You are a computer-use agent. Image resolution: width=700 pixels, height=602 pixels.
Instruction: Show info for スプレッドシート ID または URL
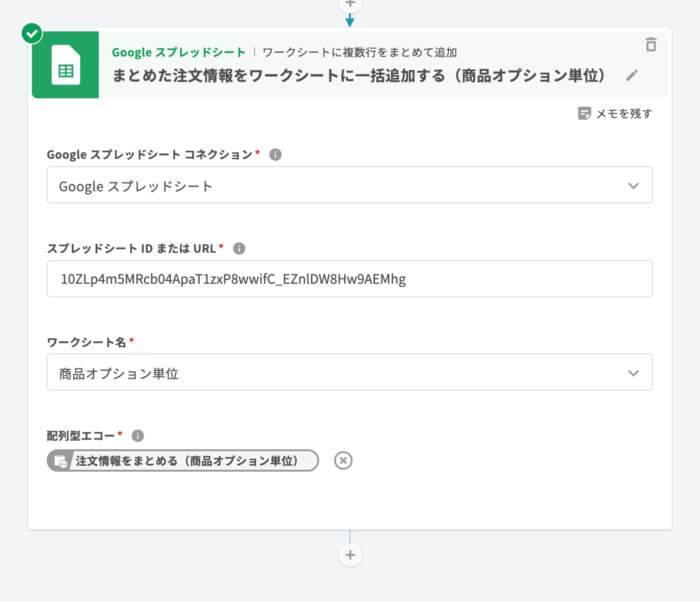(x=239, y=249)
